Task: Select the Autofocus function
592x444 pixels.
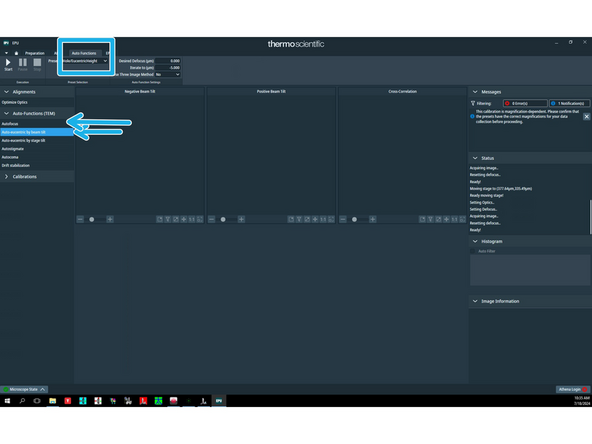Action: point(37,124)
